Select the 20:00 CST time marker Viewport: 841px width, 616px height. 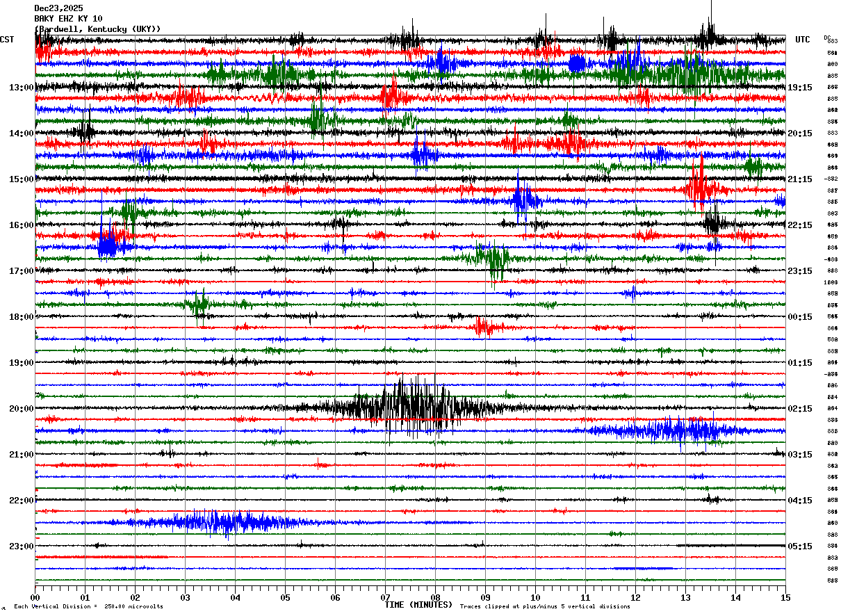click(22, 409)
